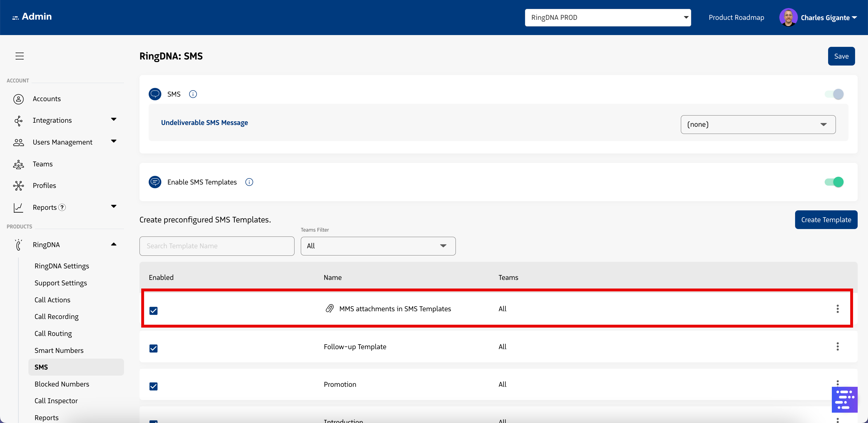This screenshot has height=423, width=868.
Task: Click the Reports help question mark icon
Action: click(x=62, y=207)
